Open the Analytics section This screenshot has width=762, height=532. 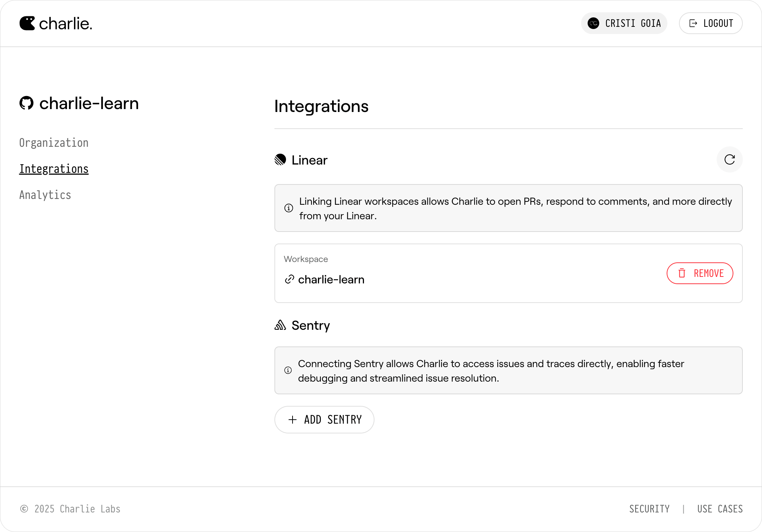tap(45, 195)
